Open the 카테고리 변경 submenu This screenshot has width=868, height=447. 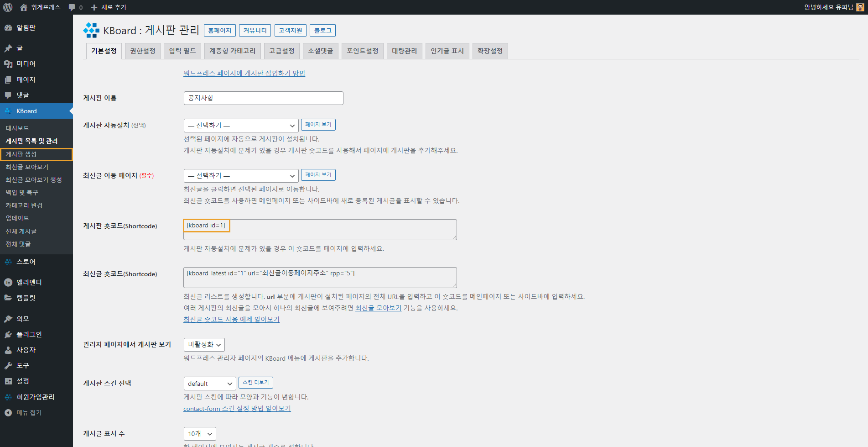[x=24, y=205]
